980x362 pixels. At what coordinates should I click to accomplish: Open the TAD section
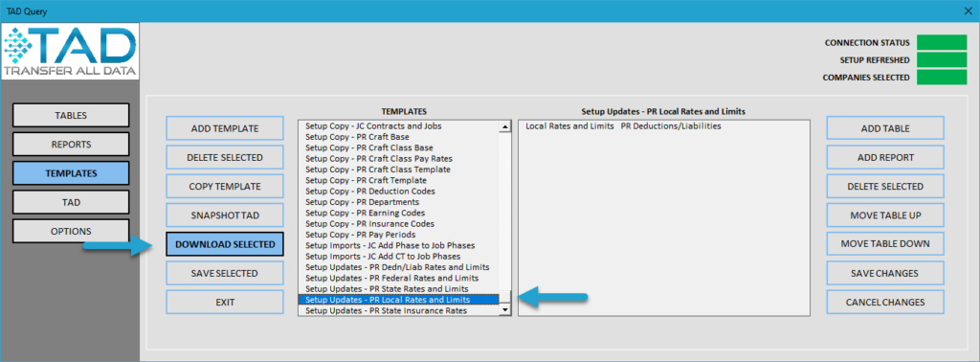pos(71,203)
